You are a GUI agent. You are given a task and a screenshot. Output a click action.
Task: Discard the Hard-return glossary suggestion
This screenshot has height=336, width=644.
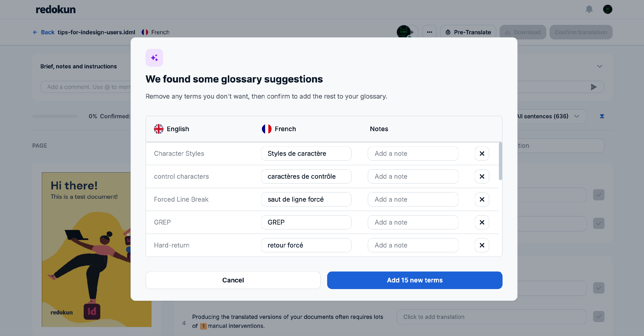coord(482,245)
